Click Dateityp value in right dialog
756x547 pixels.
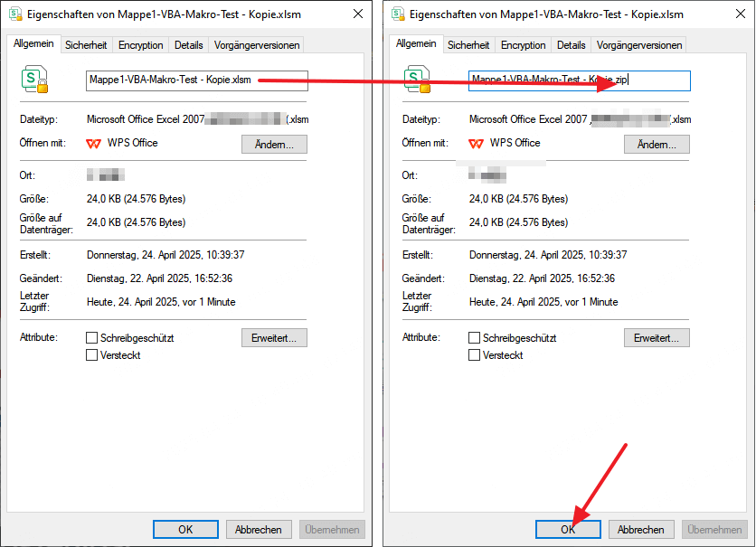tap(580, 119)
